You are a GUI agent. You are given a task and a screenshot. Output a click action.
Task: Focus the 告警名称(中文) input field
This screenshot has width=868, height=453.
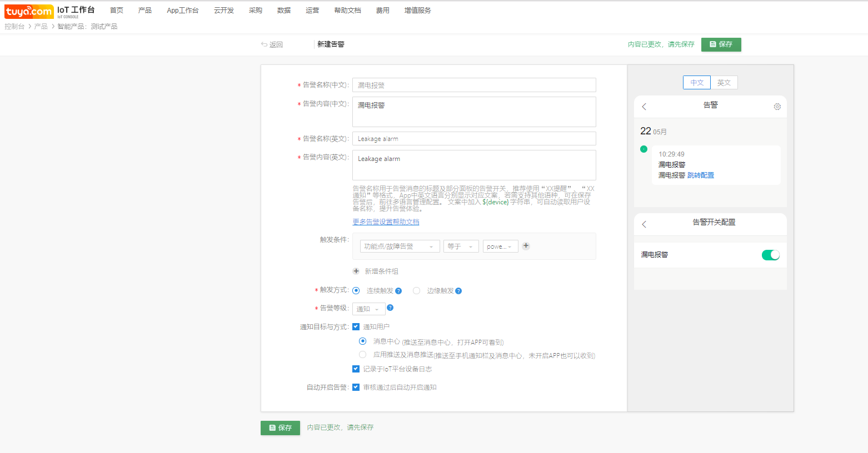474,85
